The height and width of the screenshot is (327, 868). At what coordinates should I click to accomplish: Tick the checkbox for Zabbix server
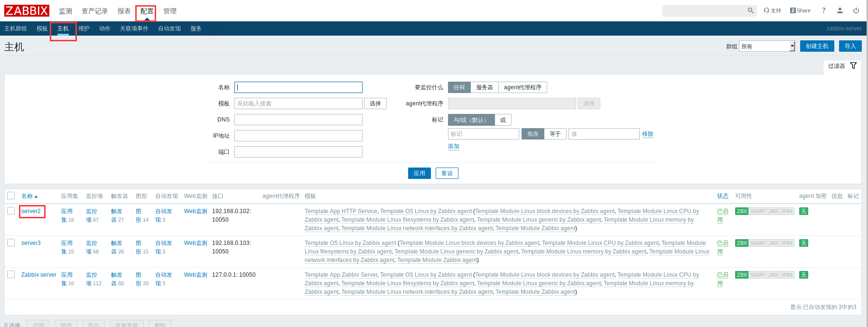[11, 274]
